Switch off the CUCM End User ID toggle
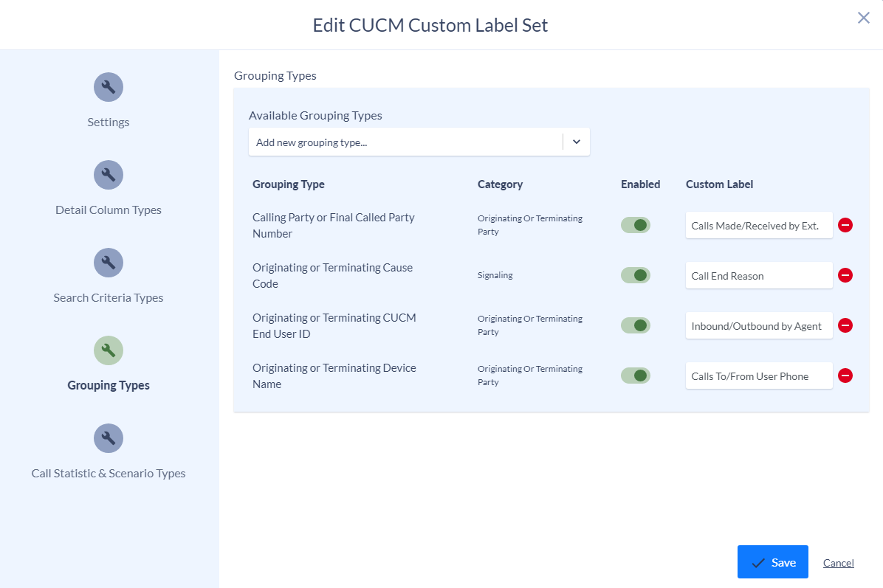Viewport: 883px width, 588px height. pyautogui.click(x=635, y=325)
